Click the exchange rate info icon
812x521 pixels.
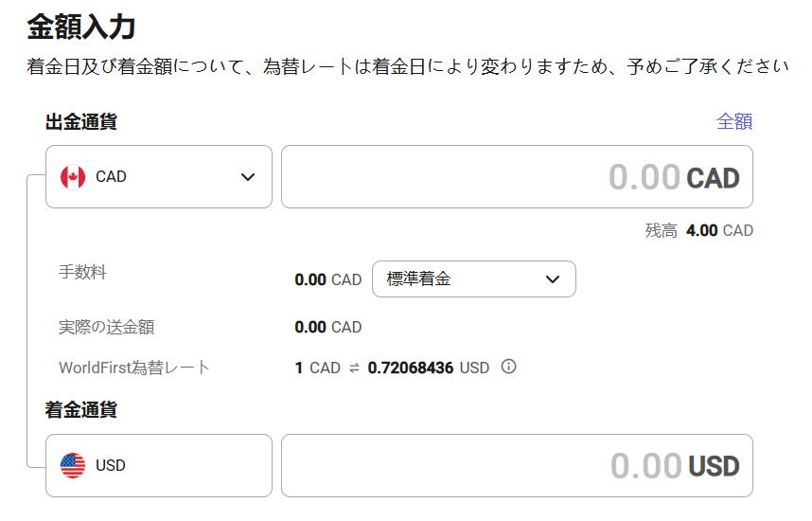508,367
